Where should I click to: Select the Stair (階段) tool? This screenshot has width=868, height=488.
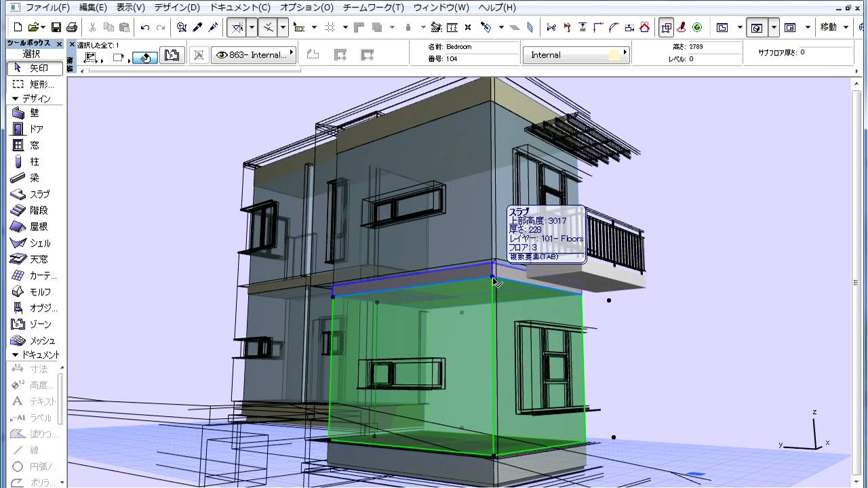point(35,210)
